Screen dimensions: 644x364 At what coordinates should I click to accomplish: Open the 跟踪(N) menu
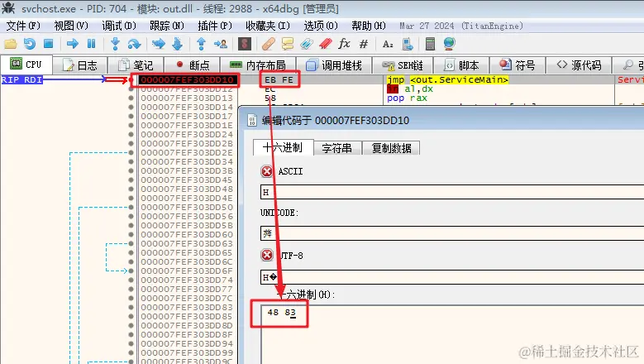click(x=167, y=26)
